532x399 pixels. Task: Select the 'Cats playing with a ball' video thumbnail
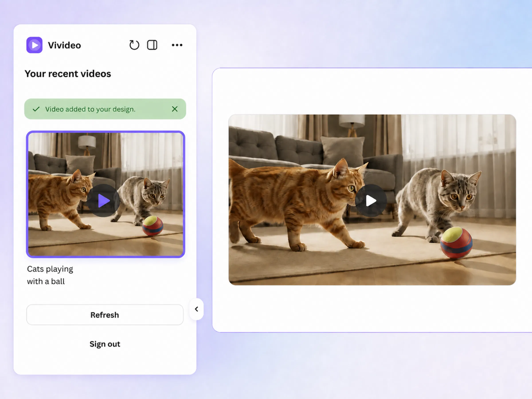(x=106, y=194)
